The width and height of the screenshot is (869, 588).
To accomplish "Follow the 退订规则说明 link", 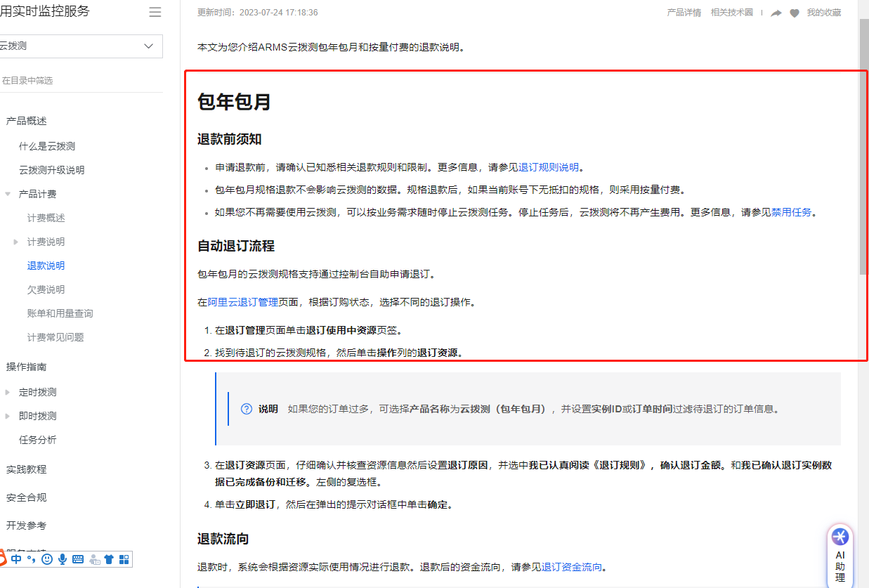I will (549, 167).
